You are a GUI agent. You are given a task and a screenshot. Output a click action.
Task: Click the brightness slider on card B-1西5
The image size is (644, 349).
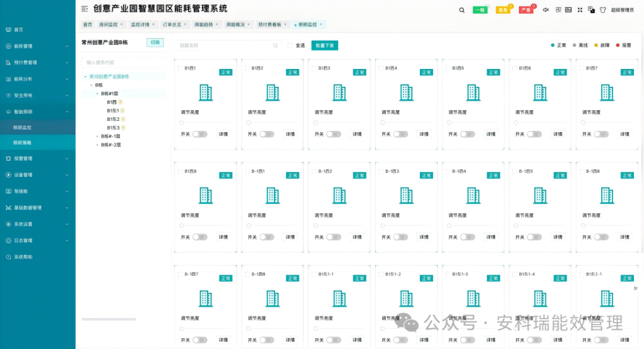pos(540,226)
